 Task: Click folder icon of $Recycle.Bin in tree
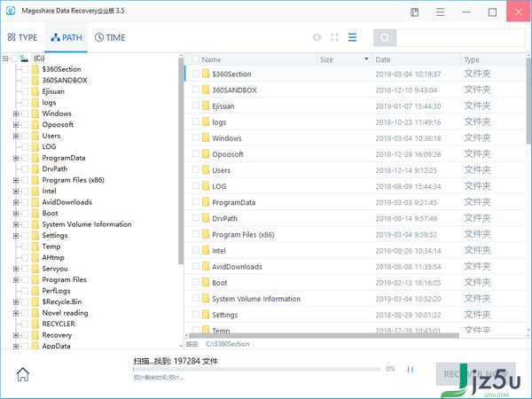coord(35,301)
